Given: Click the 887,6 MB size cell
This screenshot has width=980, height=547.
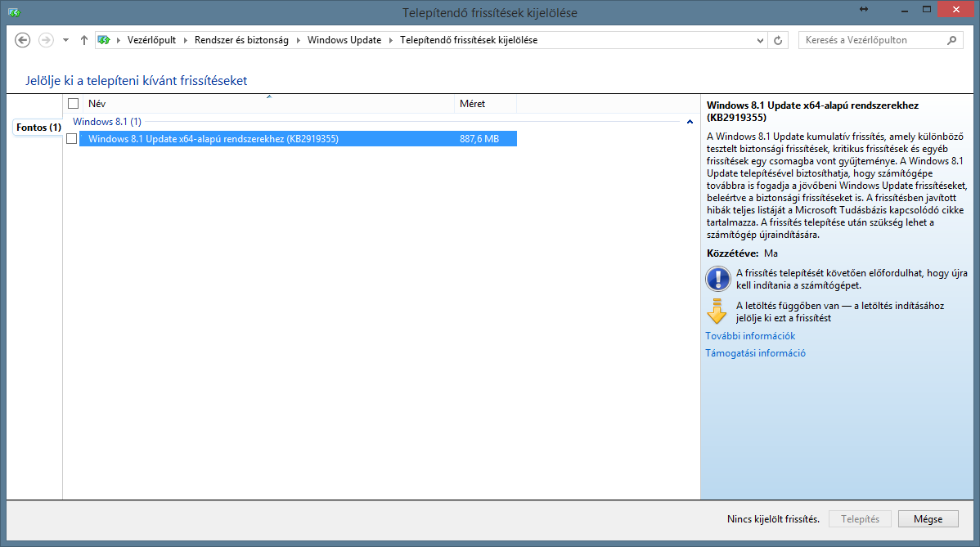Looking at the screenshot, I should (479, 139).
